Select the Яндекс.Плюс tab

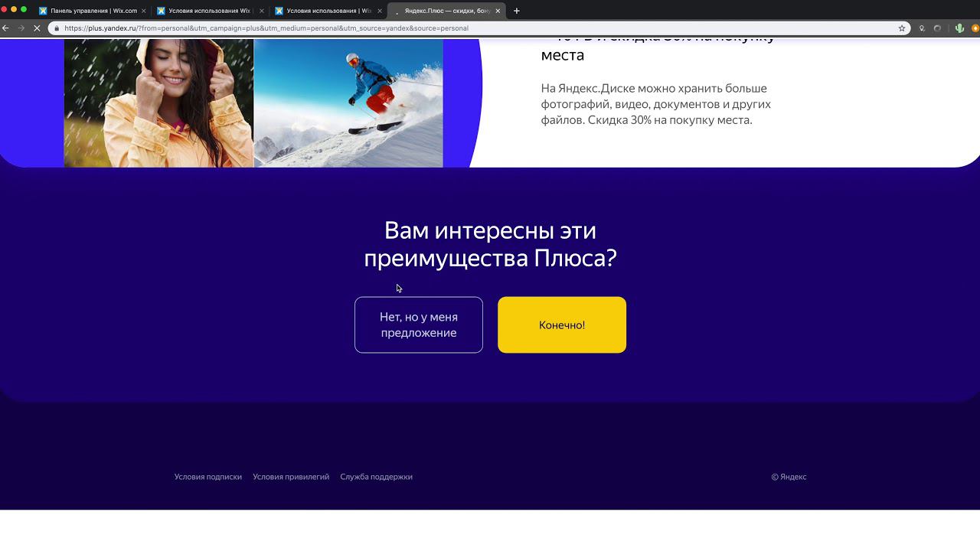point(446,11)
